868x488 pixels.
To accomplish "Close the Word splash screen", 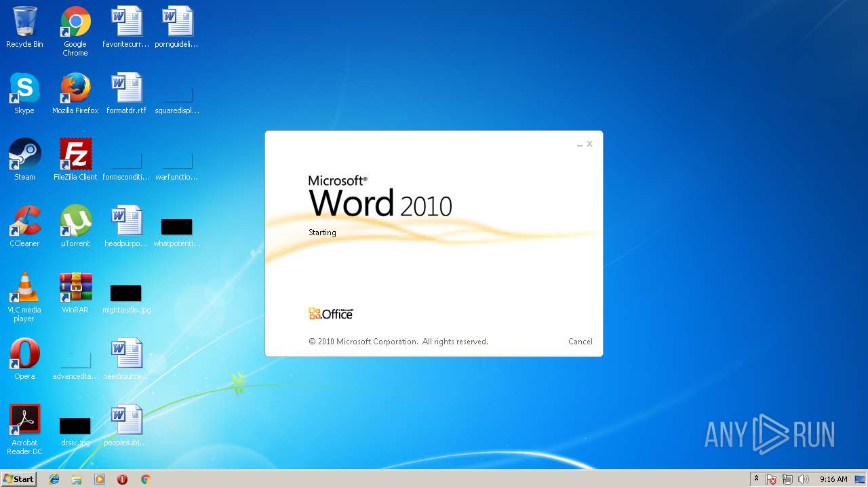I will point(590,144).
